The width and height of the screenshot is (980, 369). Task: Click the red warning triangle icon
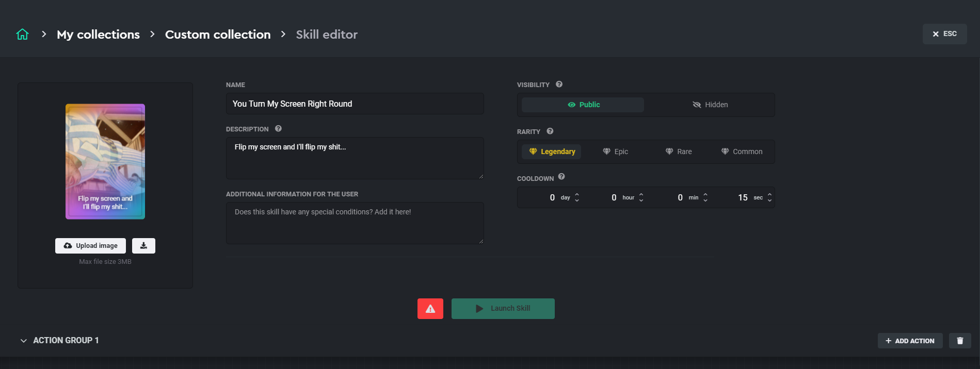click(430, 309)
